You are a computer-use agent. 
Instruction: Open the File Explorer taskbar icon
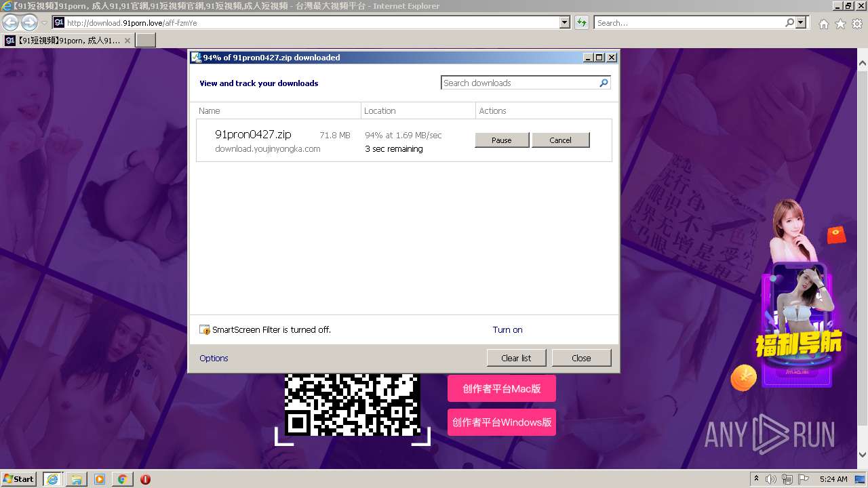[x=76, y=479]
